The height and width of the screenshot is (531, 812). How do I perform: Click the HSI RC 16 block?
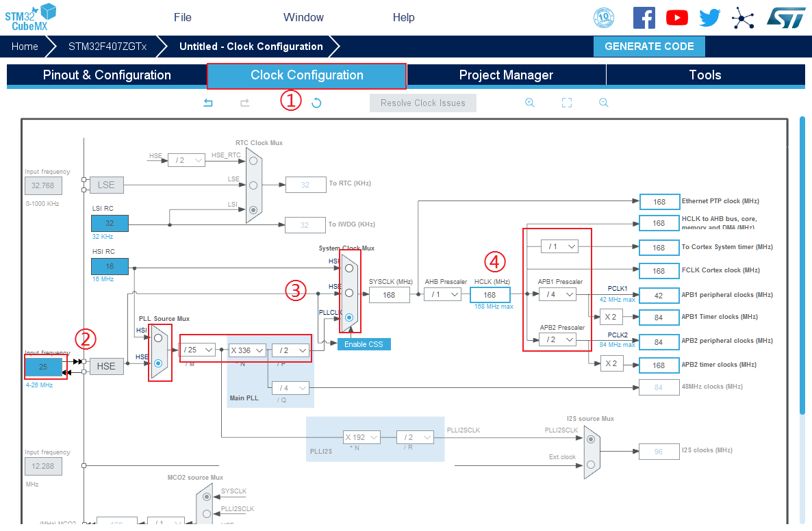click(x=110, y=267)
